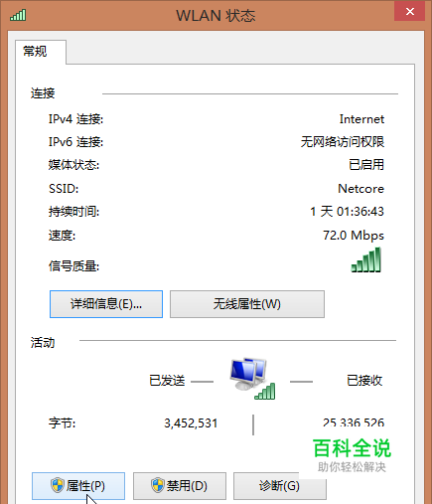This screenshot has height=504, width=432.
Task: Click the 持续时间 duration value
Action: (347, 212)
